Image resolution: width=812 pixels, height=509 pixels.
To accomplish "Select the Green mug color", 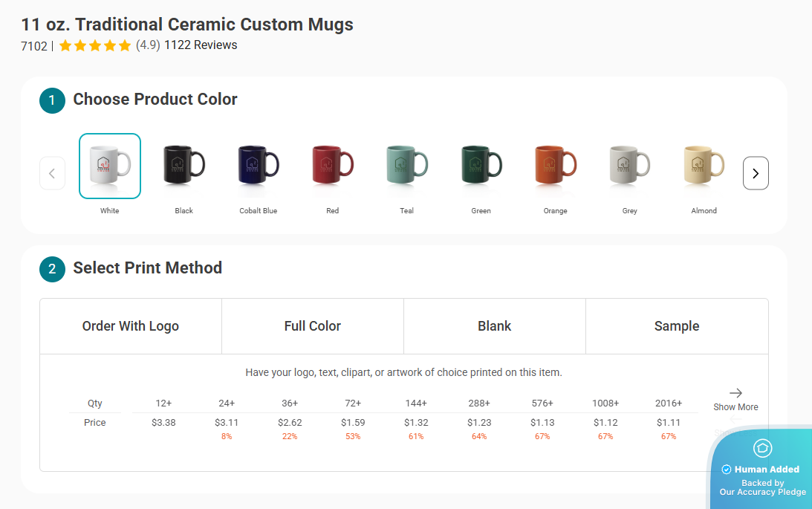I will click(481, 165).
